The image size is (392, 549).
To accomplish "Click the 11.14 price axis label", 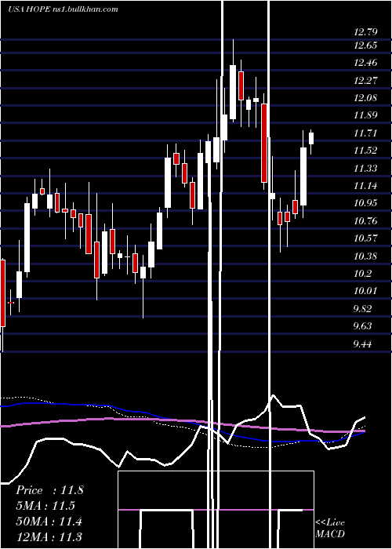I will tap(365, 186).
